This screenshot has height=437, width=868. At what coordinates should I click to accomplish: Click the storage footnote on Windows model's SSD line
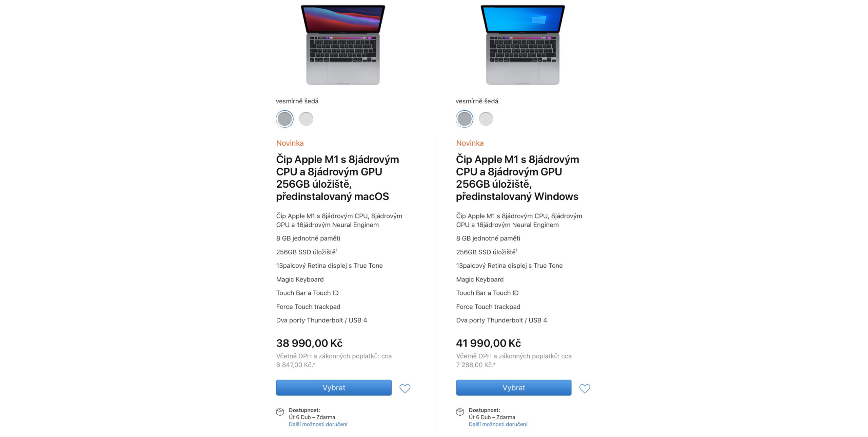(x=516, y=250)
